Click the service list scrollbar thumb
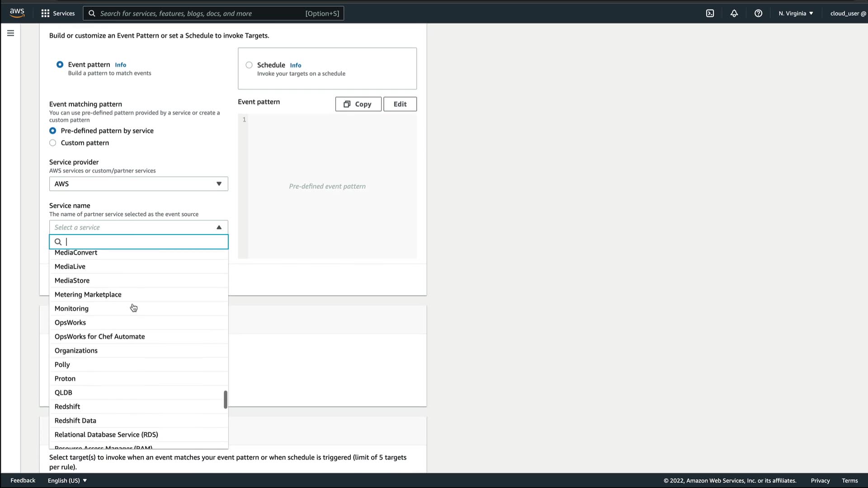This screenshot has height=488, width=868. [226, 399]
